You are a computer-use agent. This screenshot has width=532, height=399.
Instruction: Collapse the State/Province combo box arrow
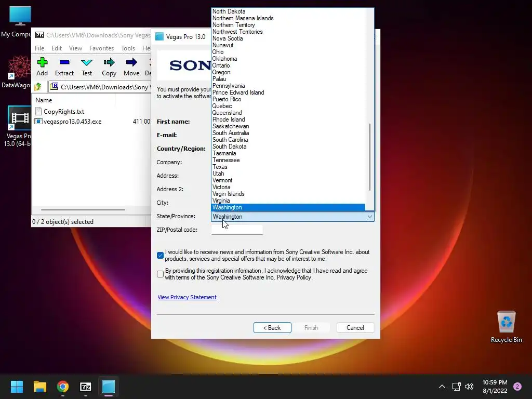pos(369,217)
